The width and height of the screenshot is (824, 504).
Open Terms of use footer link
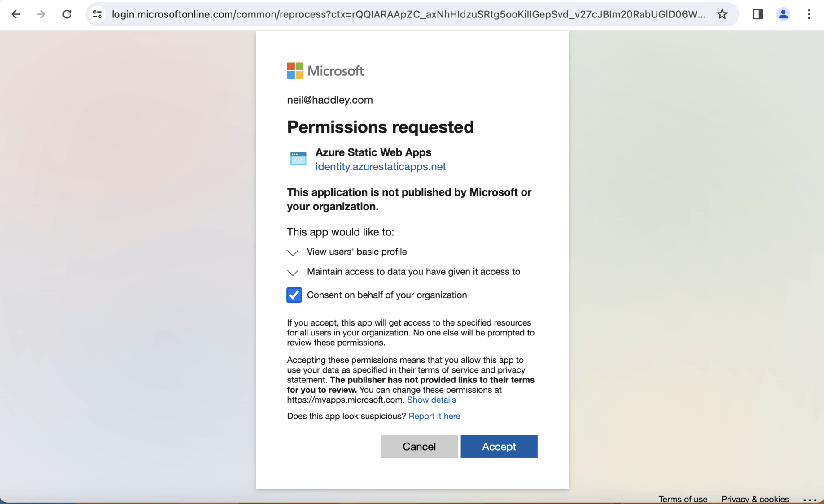(x=683, y=499)
